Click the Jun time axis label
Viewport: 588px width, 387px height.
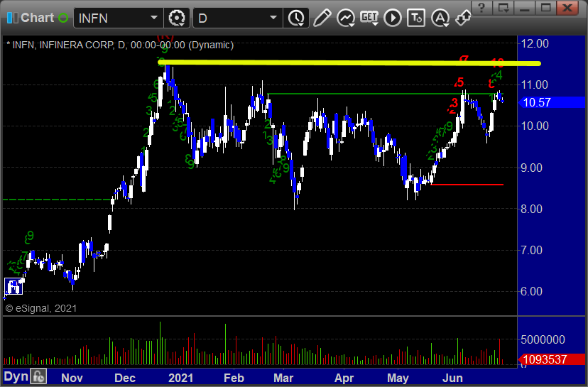coord(452,378)
